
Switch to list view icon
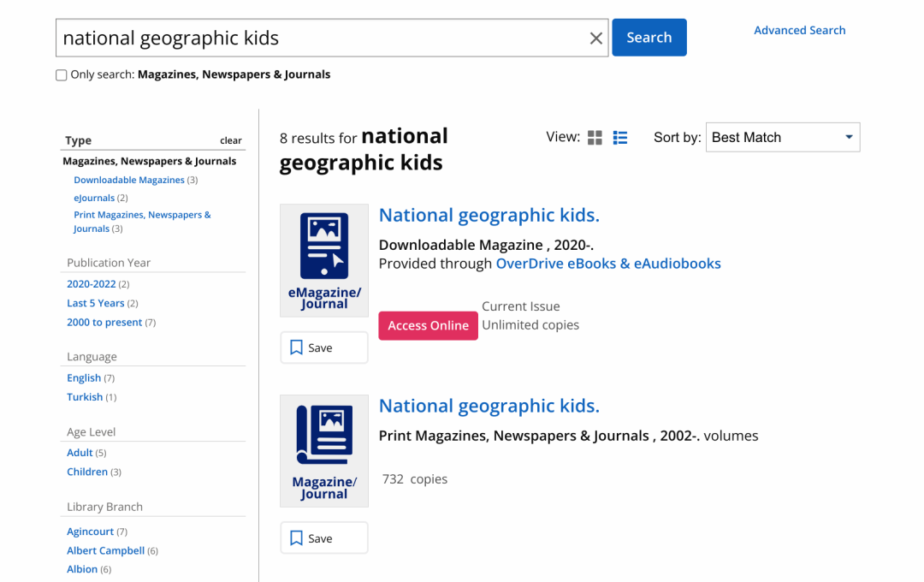[620, 138]
